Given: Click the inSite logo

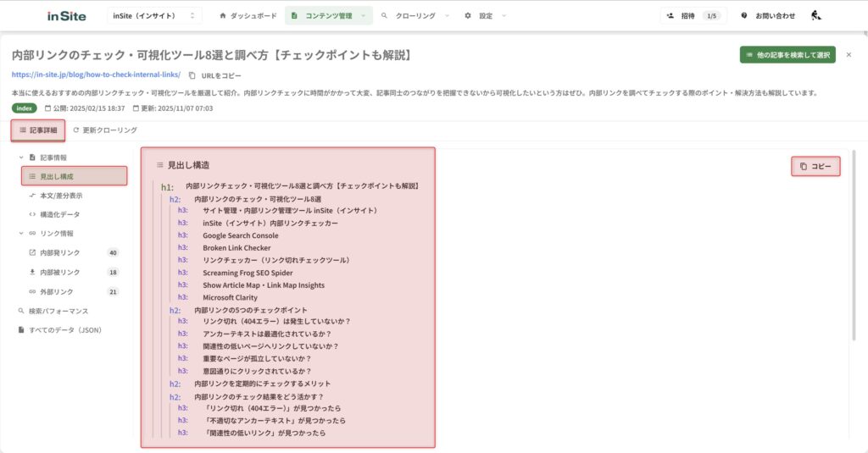Looking at the screenshot, I should [x=66, y=16].
